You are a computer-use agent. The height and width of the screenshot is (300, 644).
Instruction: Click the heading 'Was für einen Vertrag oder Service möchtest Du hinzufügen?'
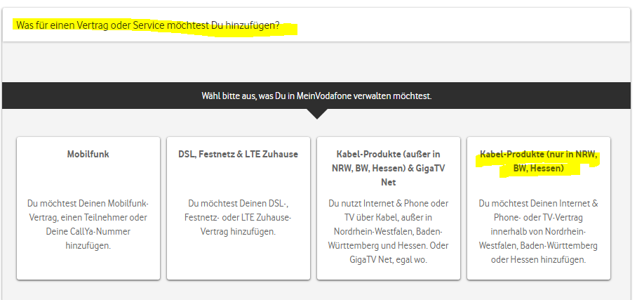pyautogui.click(x=148, y=25)
